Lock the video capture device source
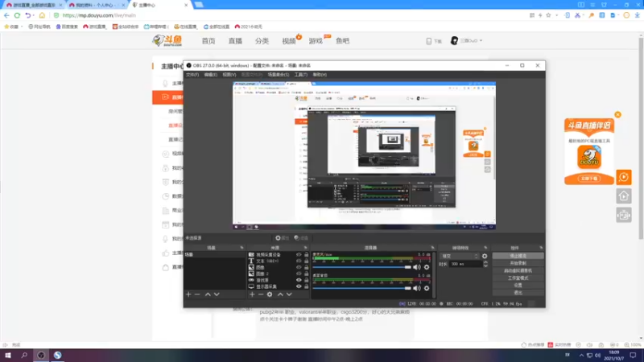The image size is (644, 362). (x=307, y=255)
